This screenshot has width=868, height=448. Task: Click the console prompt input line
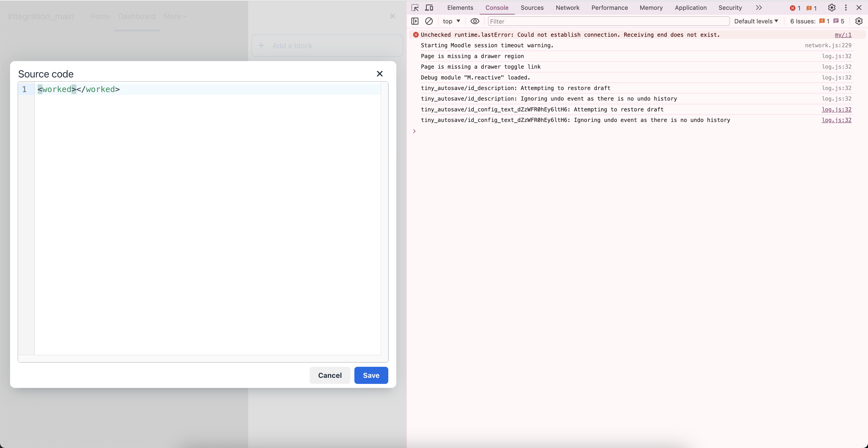(x=637, y=131)
